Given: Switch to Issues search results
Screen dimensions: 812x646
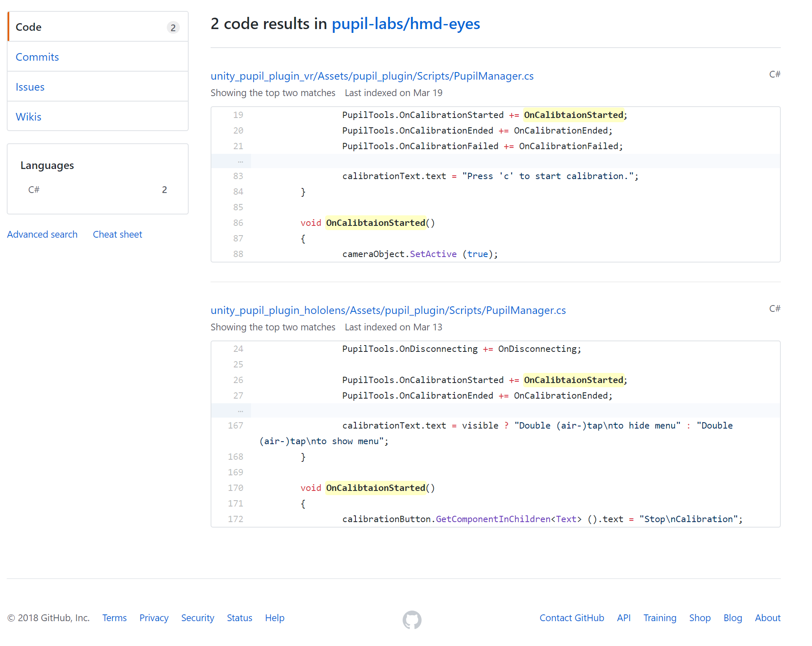Looking at the screenshot, I should pos(98,87).
